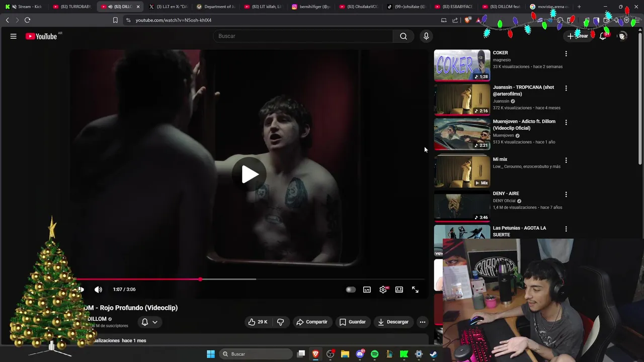
Task: Switch to the Department of Ju... browser tab
Action: click(x=216, y=7)
